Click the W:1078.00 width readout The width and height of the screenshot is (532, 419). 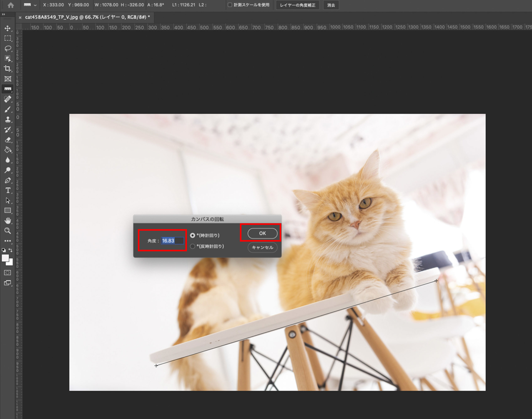(106, 5)
